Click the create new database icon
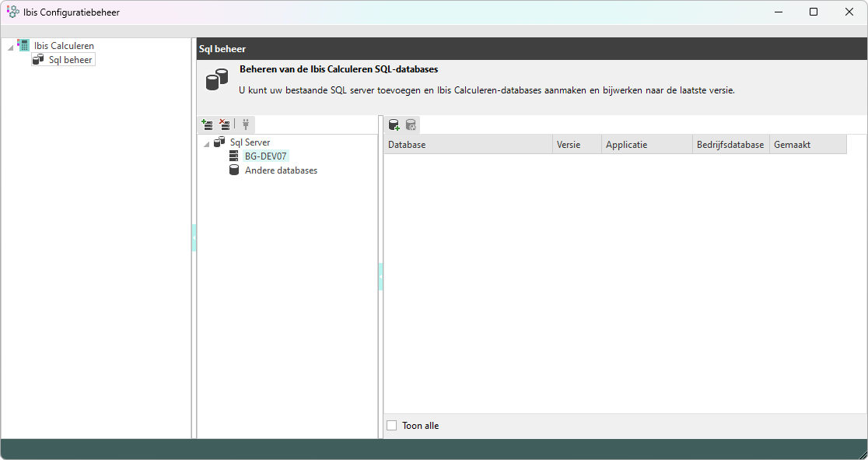The width and height of the screenshot is (868, 460). click(x=394, y=125)
